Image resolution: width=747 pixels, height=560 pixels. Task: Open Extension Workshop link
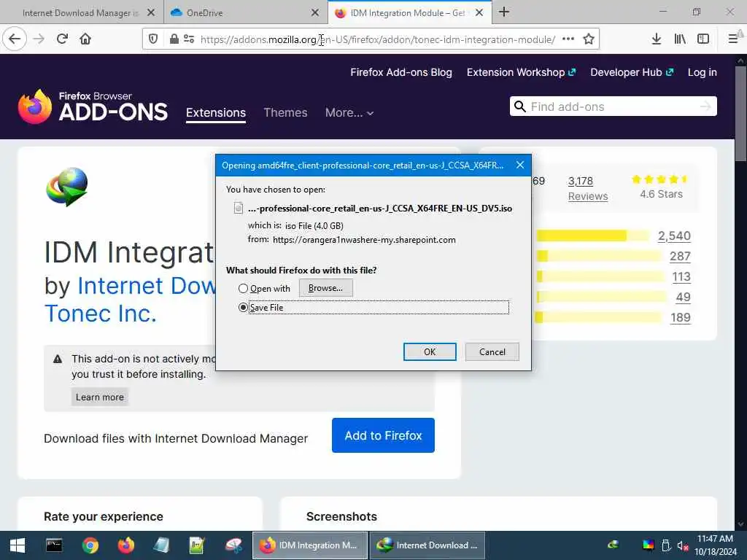pos(521,72)
